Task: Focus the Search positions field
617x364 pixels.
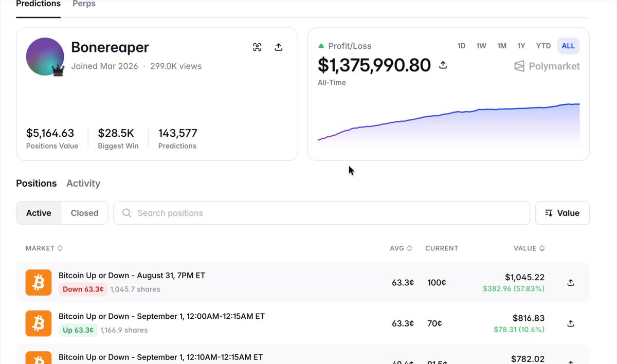Action: tap(322, 213)
